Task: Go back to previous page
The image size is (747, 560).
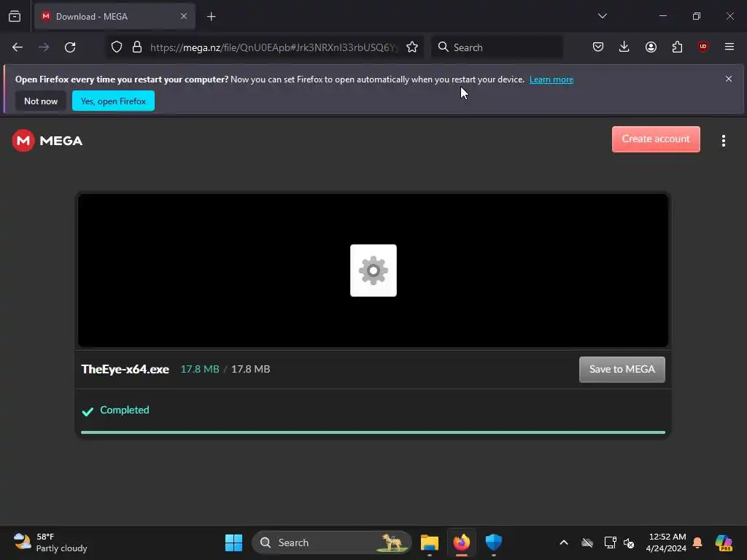Action: click(18, 47)
